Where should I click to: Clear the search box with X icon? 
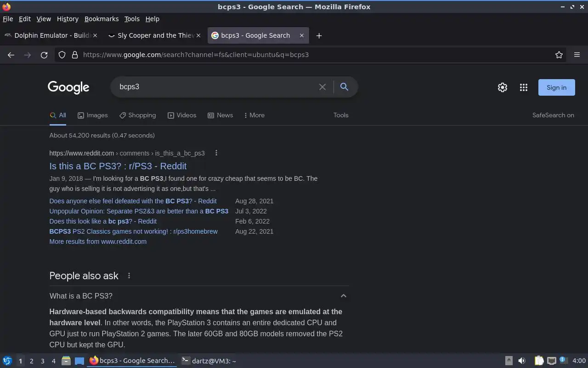pos(322,87)
